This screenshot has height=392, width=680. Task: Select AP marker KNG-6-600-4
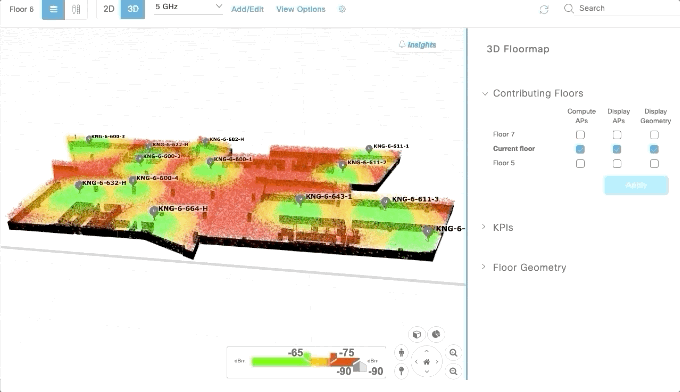click(x=133, y=180)
